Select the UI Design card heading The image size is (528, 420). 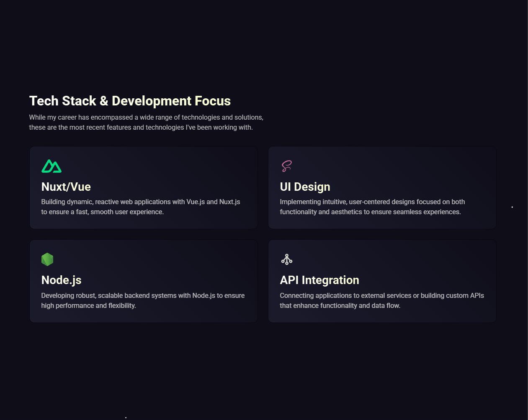[305, 187]
